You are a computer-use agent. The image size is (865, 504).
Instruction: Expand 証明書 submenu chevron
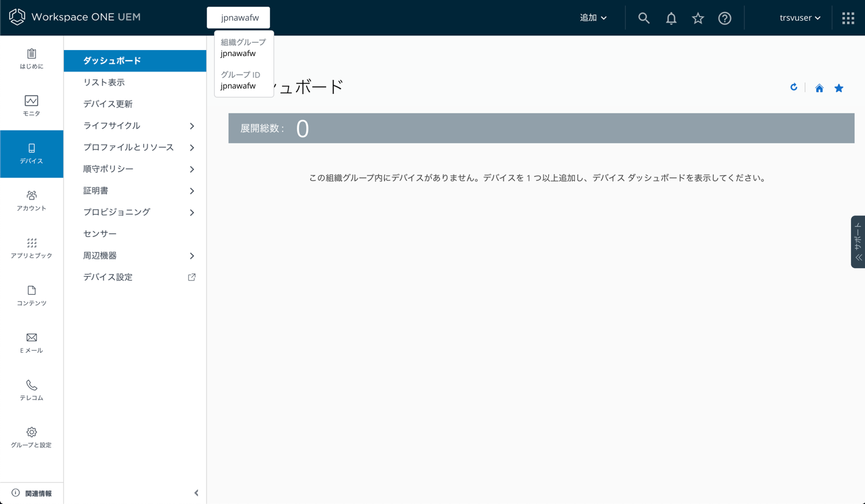(192, 191)
